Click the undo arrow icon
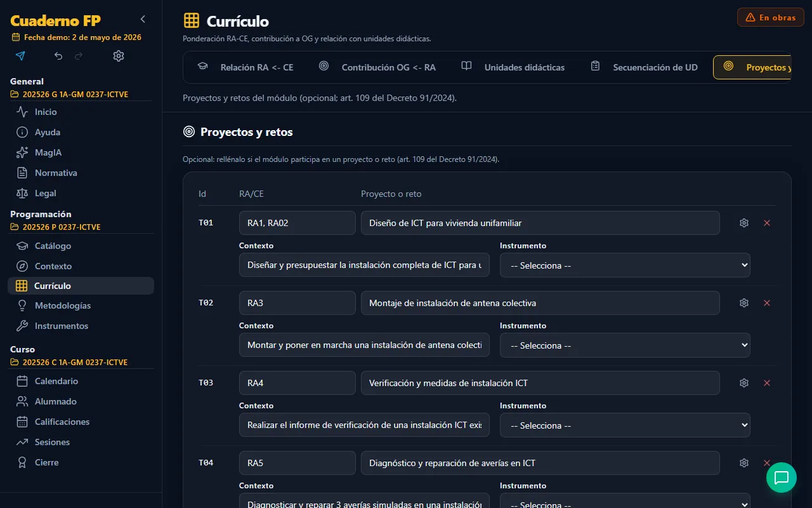 58,56
